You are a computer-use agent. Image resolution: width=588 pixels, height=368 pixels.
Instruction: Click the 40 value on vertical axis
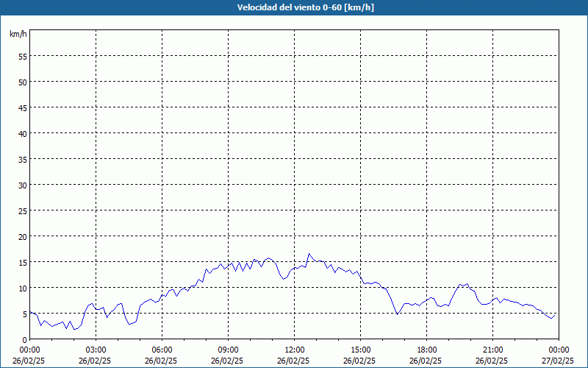click(x=23, y=134)
